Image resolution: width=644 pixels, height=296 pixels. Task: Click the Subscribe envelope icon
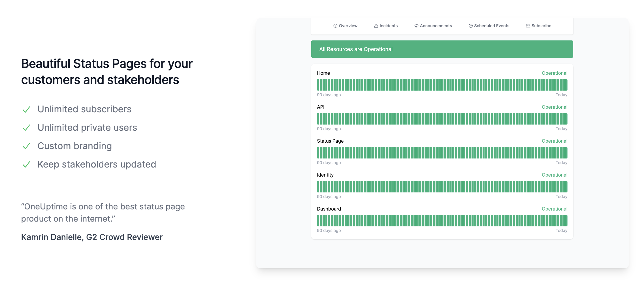point(528,26)
